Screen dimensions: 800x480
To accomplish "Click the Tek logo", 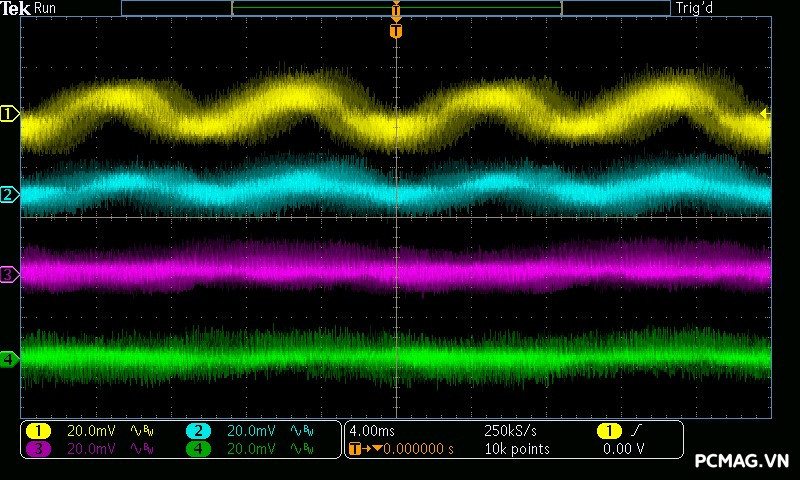I will click(17, 8).
